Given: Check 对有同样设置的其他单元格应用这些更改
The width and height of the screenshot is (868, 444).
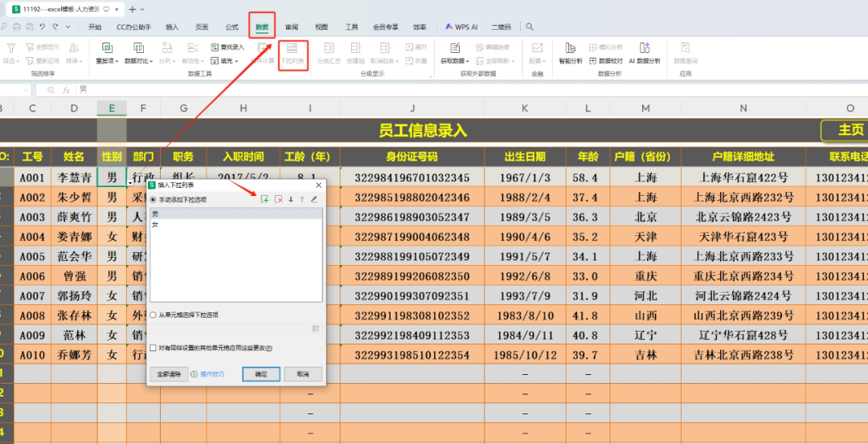Looking at the screenshot, I should pos(154,348).
